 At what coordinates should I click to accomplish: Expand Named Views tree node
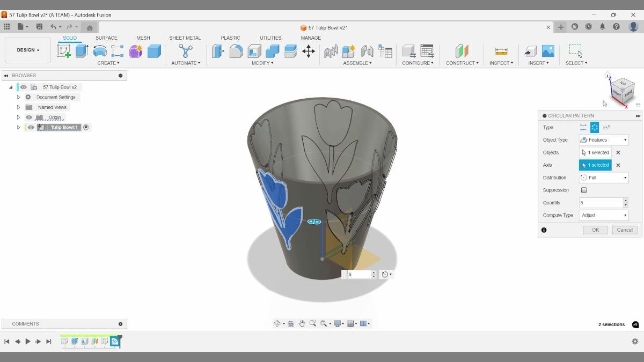18,107
